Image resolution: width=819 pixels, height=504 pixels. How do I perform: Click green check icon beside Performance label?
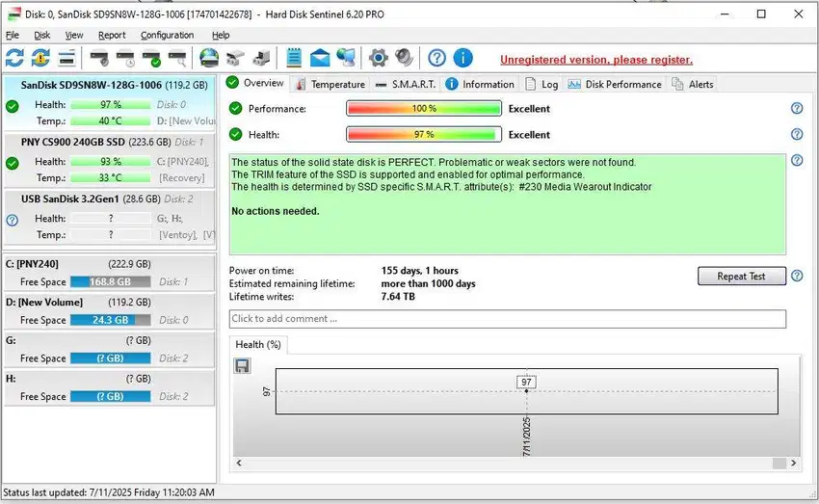[235, 109]
